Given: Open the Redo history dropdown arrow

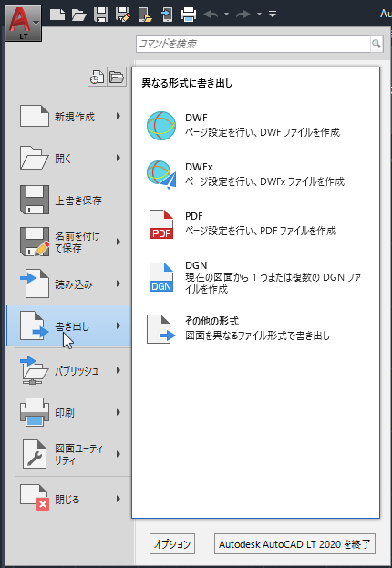Looking at the screenshot, I should (259, 15).
